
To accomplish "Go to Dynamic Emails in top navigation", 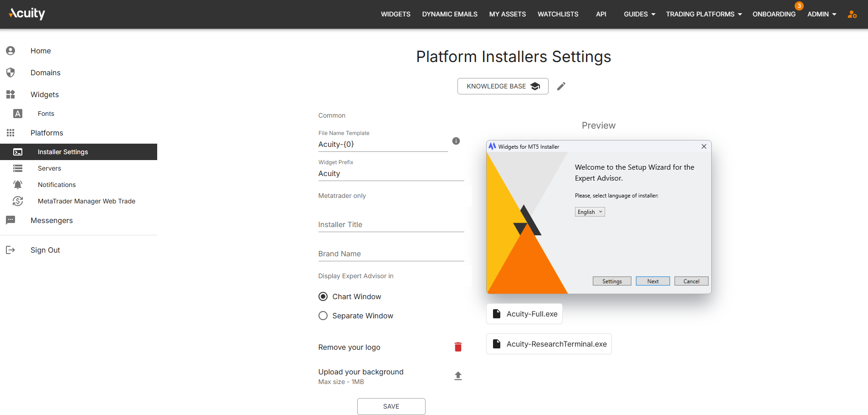I will pyautogui.click(x=449, y=14).
